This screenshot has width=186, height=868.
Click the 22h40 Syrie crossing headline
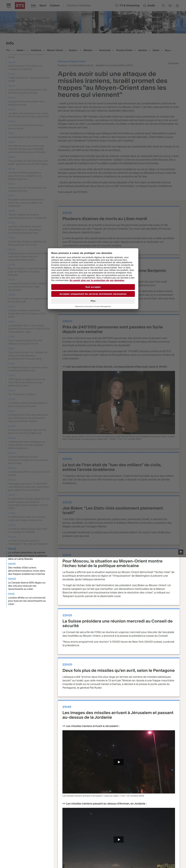pyautogui.click(x=112, y=329)
